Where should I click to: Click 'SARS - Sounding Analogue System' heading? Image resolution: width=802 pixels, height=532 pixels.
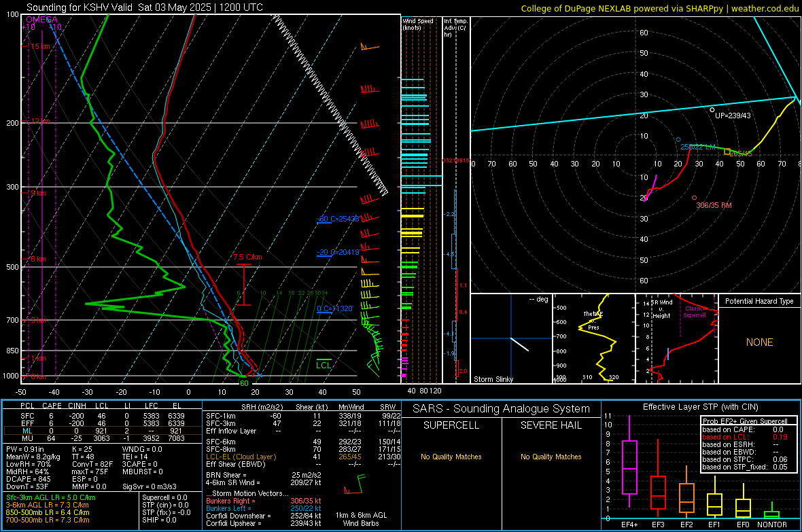click(x=502, y=409)
